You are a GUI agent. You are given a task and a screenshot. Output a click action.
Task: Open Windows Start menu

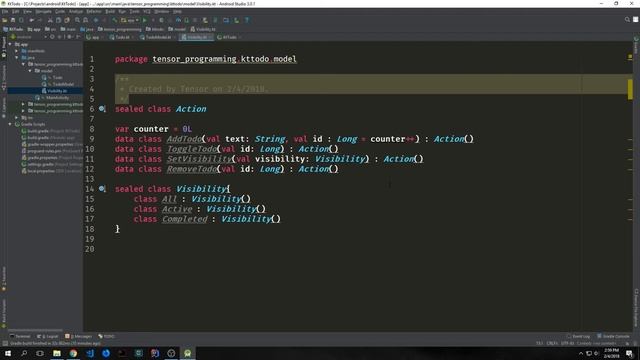click(x=8, y=353)
